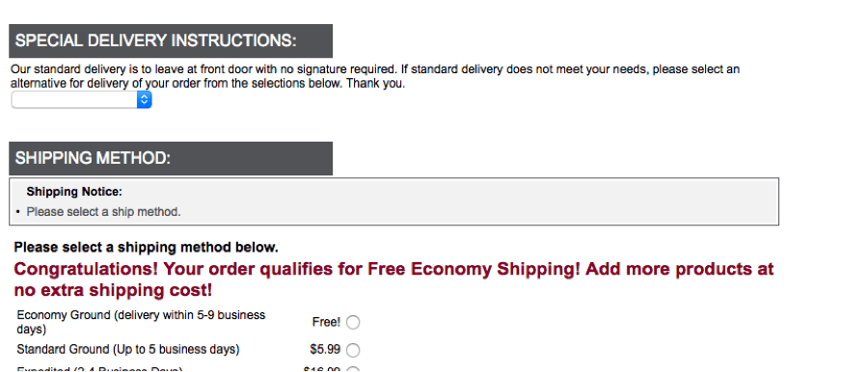Click the standard delivery description paragraph
This screenshot has width=868, height=372.
pyautogui.click(x=375, y=76)
